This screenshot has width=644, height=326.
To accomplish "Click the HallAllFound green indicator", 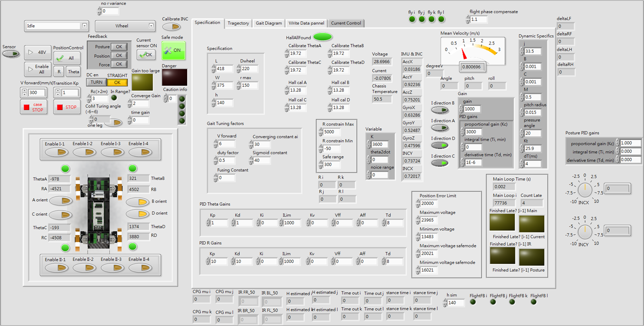I will coord(322,37).
